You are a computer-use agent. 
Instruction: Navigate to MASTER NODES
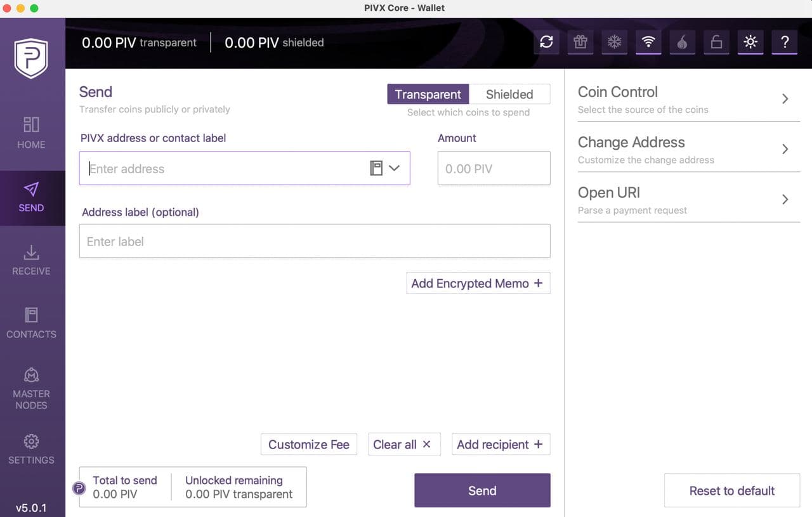point(31,389)
